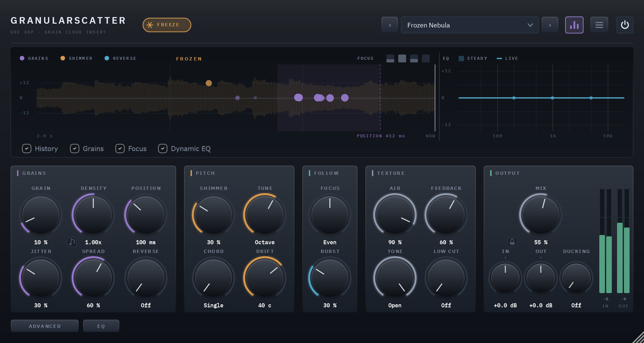Toggle the Steady EQ legend

473,58
